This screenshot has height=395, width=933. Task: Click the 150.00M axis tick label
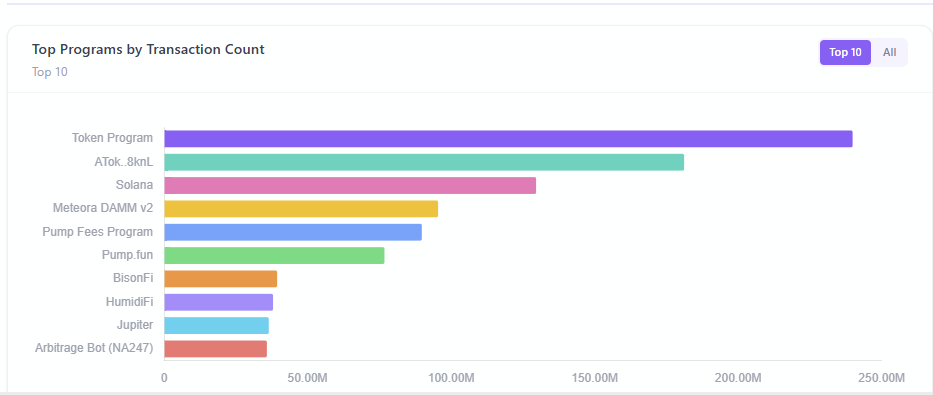pyautogui.click(x=594, y=378)
